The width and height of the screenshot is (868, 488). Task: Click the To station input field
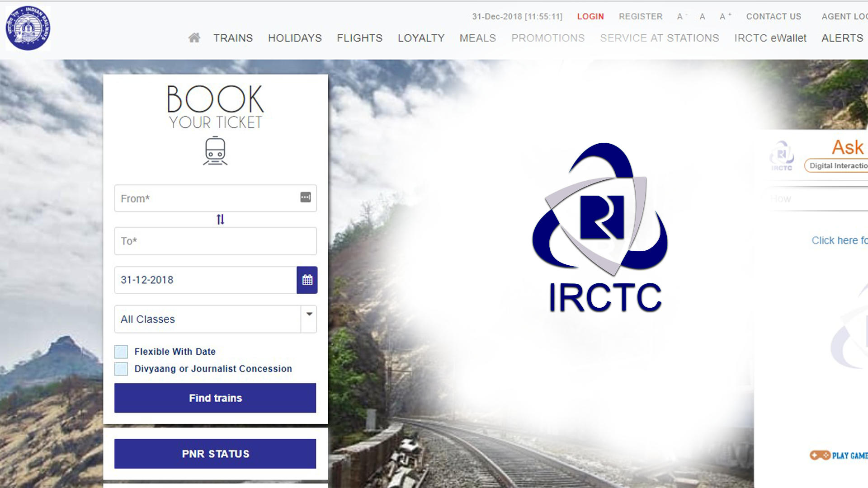pyautogui.click(x=215, y=241)
